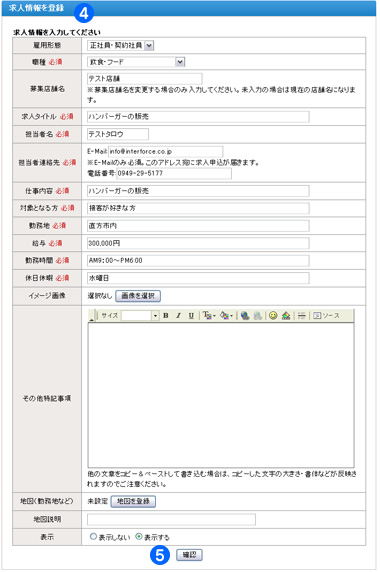380x573 pixels.
Task: Click the その他特記事項 row label
Action: 47,398
